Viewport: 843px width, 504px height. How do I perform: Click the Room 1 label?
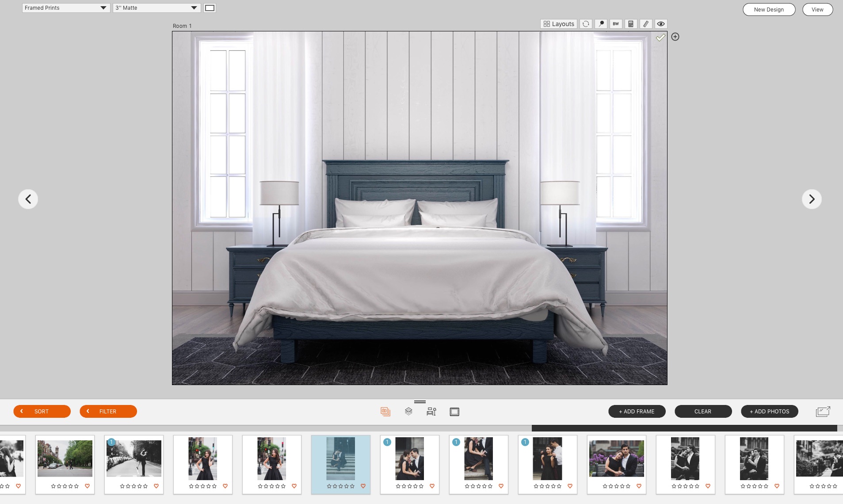[x=182, y=26]
